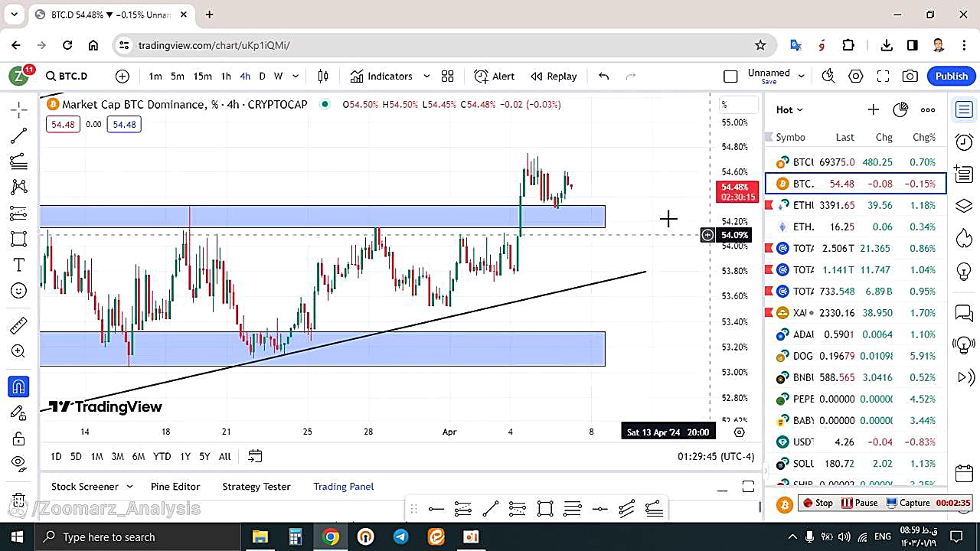
Task: Open Gann and Fibonacci tools
Action: click(x=19, y=161)
